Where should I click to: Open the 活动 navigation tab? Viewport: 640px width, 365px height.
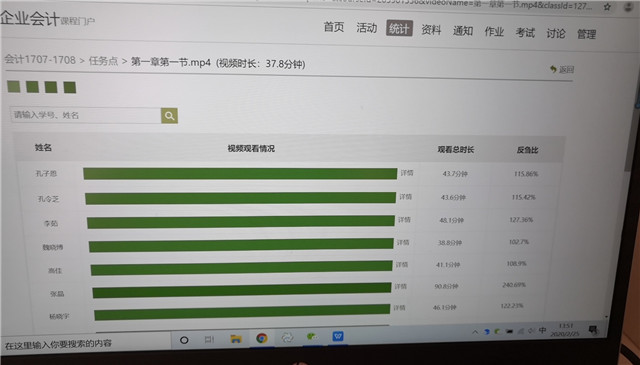tap(367, 28)
